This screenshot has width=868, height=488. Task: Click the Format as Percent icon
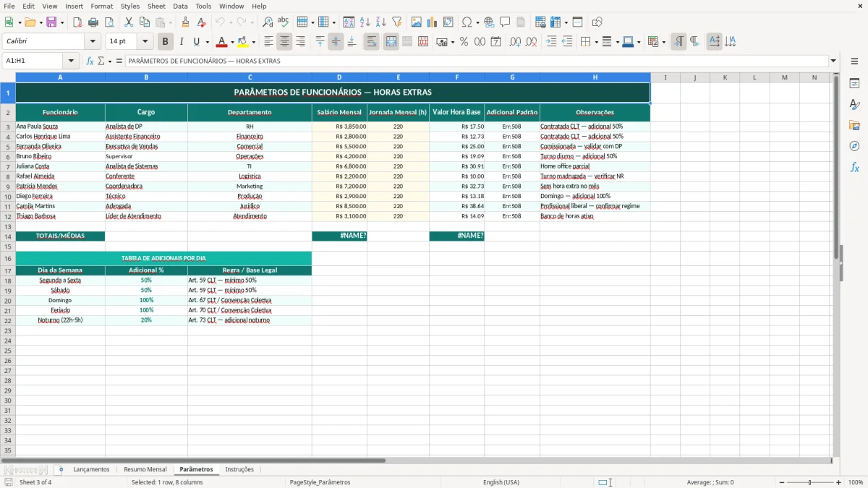464,42
